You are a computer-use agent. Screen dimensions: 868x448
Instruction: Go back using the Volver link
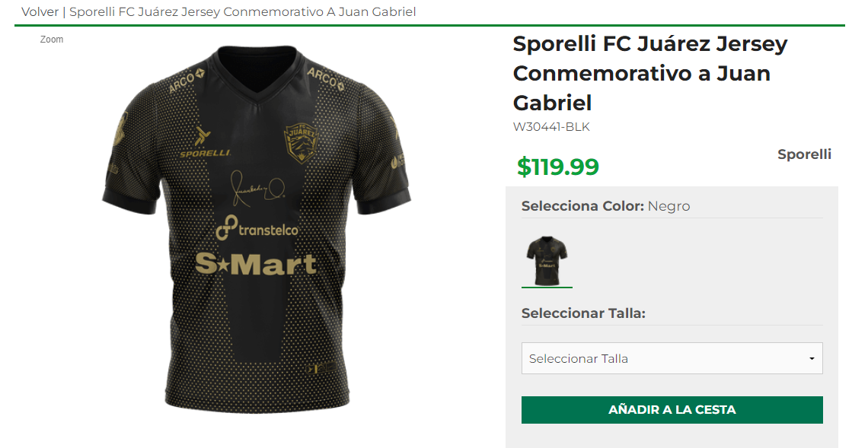pos(40,11)
